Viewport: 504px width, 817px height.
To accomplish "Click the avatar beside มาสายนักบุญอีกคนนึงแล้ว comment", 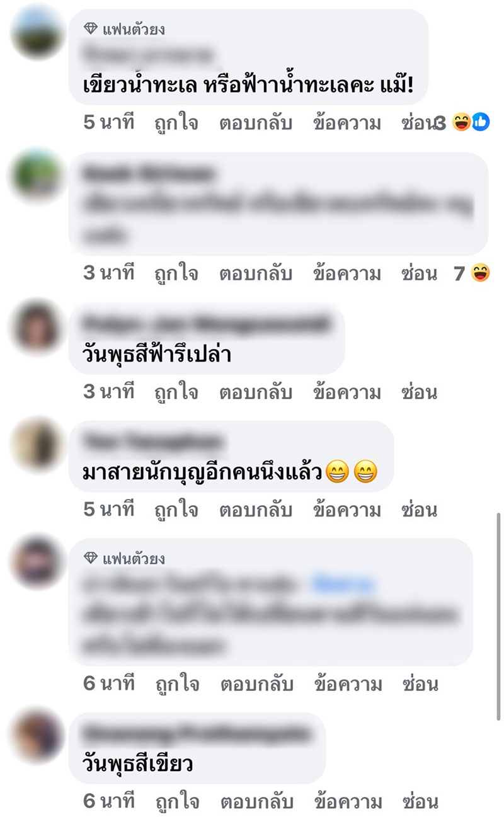I will click(x=38, y=444).
